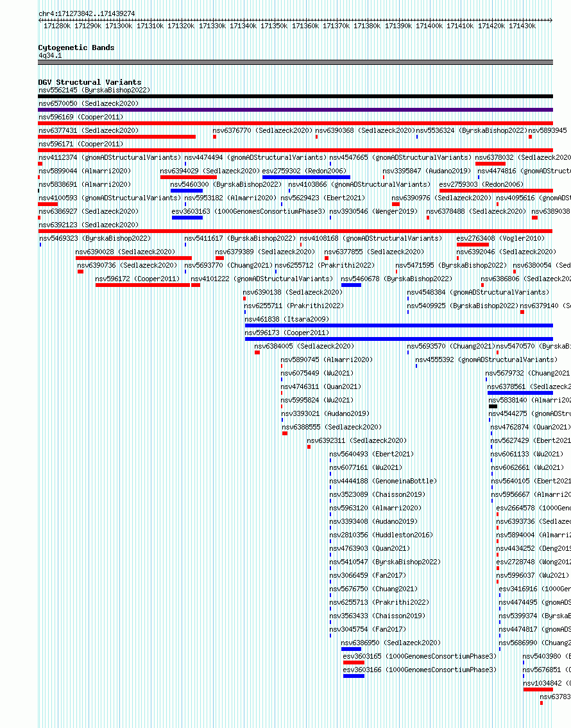
Task: Click the nsv6390368 (Sedlazeck2020) label
Action: click(365, 130)
